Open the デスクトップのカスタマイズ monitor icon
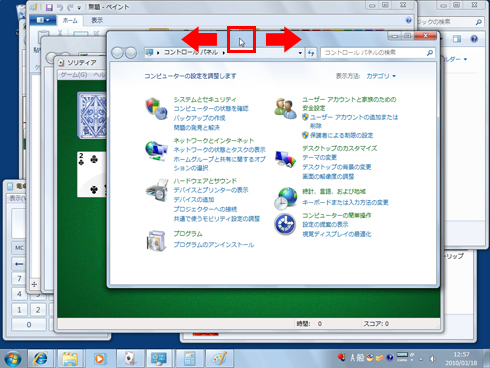490x368 pixels. [x=285, y=159]
